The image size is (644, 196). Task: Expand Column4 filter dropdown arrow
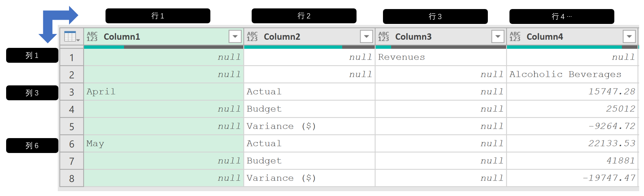coord(629,37)
